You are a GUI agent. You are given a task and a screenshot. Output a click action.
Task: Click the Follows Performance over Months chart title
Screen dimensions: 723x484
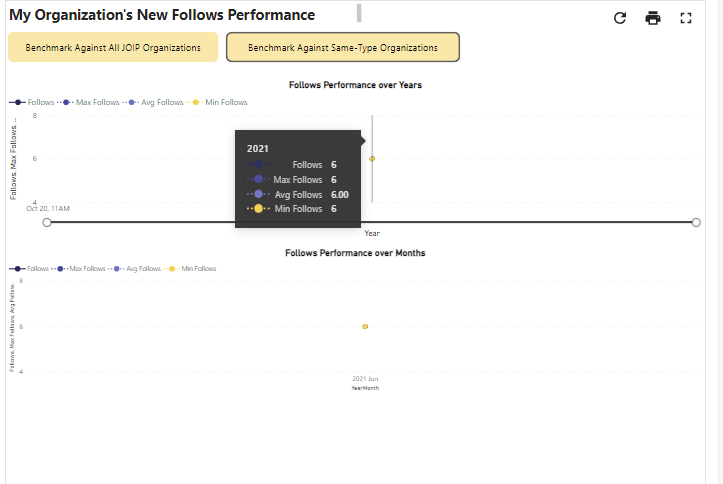click(x=355, y=253)
